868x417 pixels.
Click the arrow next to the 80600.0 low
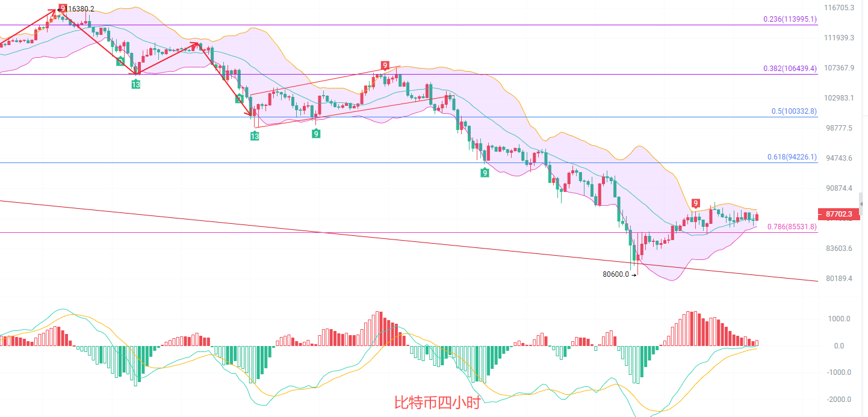[634, 274]
